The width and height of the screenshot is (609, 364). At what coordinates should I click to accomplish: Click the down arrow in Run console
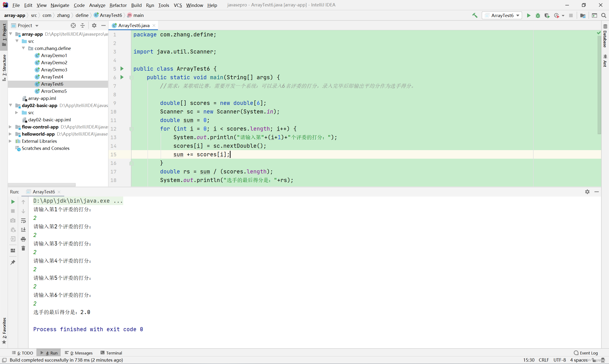[x=23, y=211]
